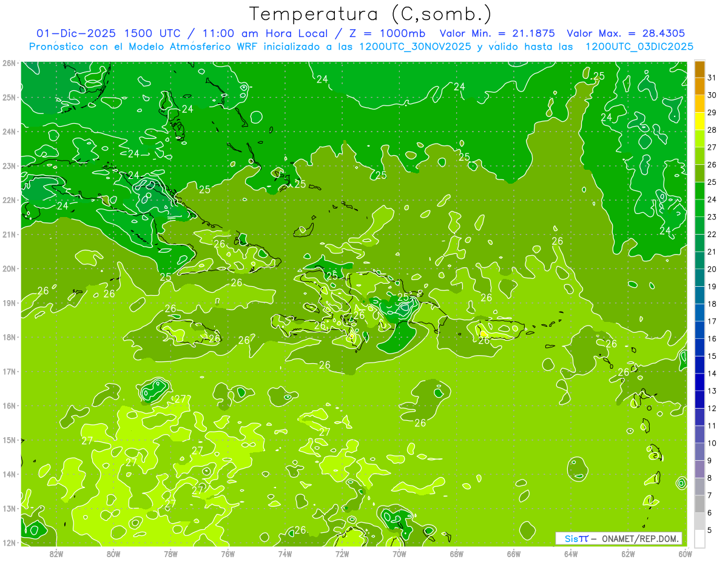This screenshot has width=728, height=562.
Task: Click the '20' label on the color bar
Action: (x=712, y=269)
